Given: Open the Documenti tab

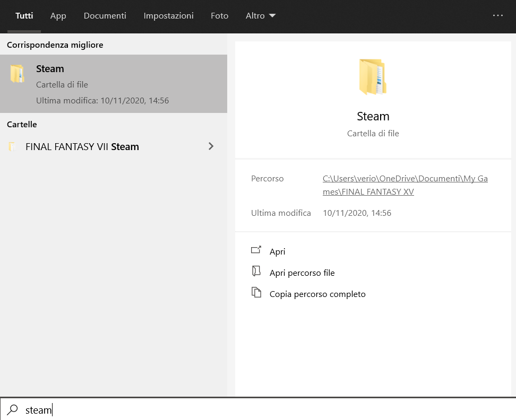Looking at the screenshot, I should point(105,16).
